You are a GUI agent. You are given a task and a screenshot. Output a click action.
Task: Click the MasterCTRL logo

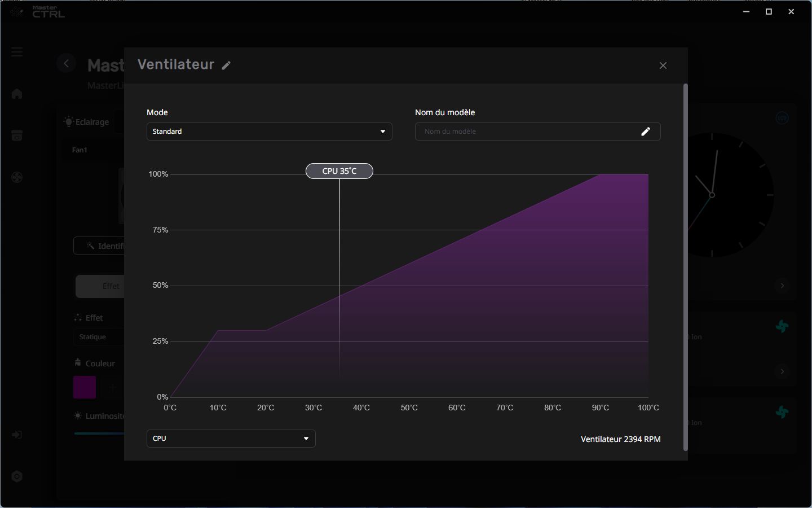pyautogui.click(x=38, y=12)
